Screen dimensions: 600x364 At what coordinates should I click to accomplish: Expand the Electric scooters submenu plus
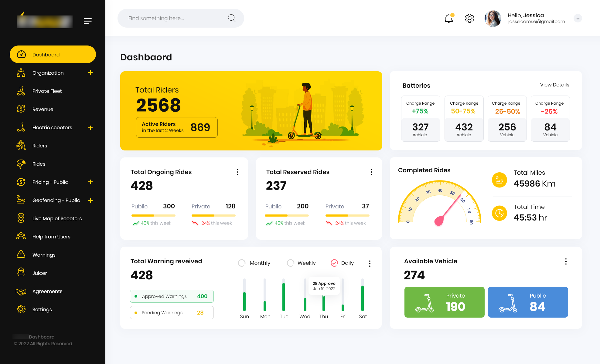click(x=90, y=128)
